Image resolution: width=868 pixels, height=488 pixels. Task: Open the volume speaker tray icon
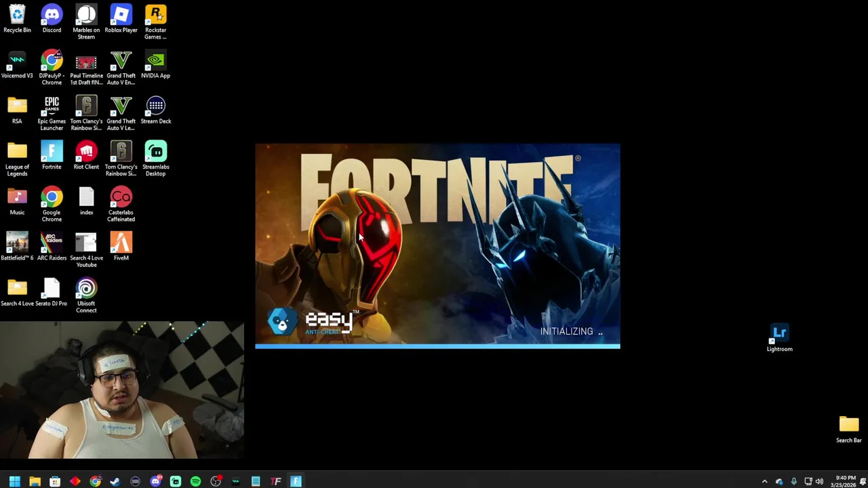(x=819, y=481)
